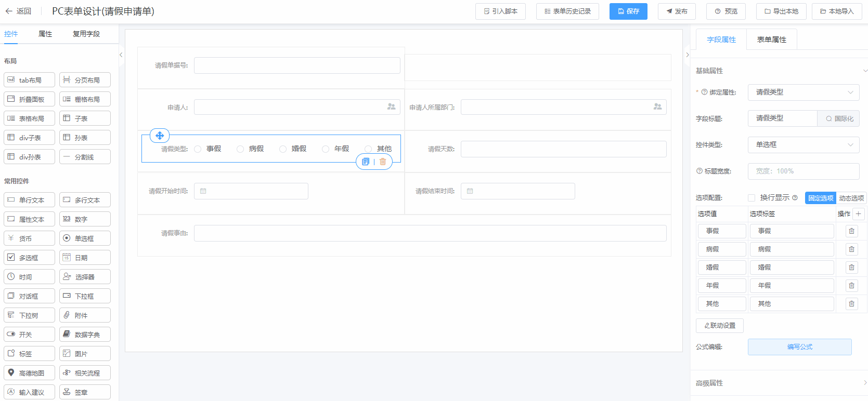Click the 编写公式 button
Screen dimensions: 868x401
point(799,347)
